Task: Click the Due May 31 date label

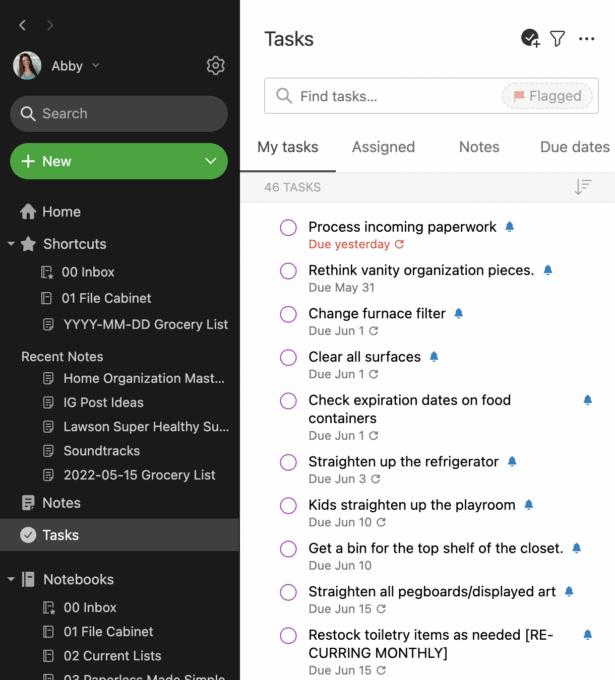Action: [342, 288]
